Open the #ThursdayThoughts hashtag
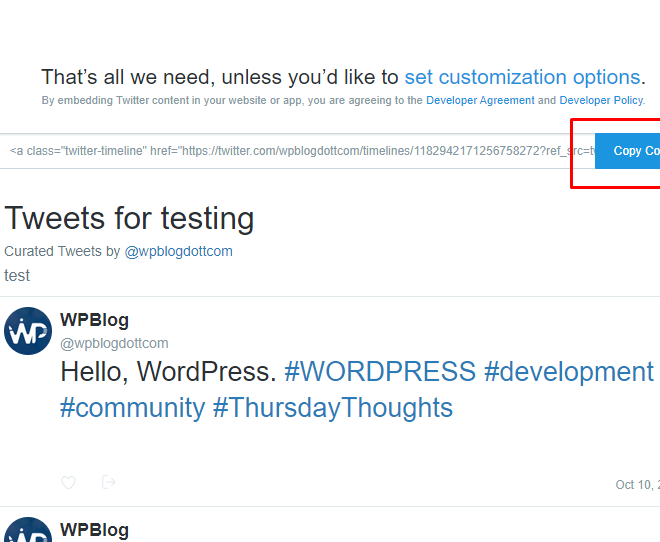 (333, 408)
